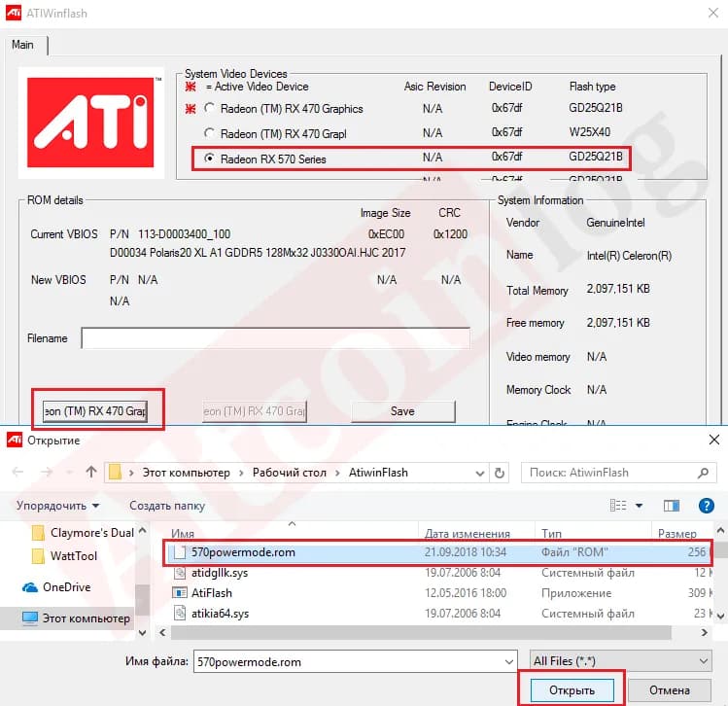Go forward in the Open dialog

pos(47,473)
